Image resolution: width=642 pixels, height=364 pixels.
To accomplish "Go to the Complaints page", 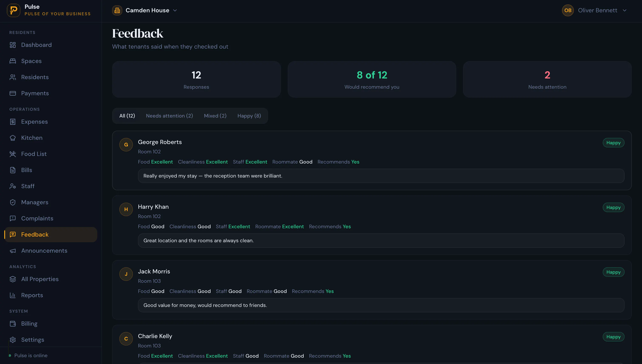I will (51, 218).
